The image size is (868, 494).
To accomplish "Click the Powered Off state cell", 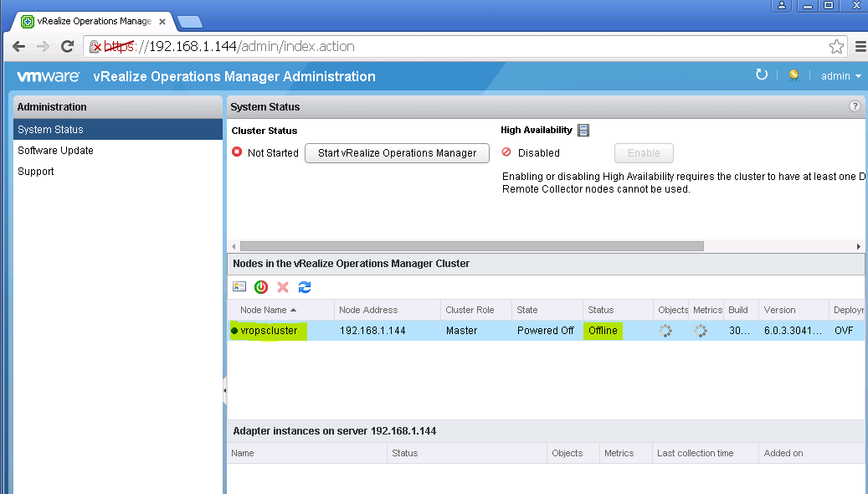I will [x=545, y=331].
